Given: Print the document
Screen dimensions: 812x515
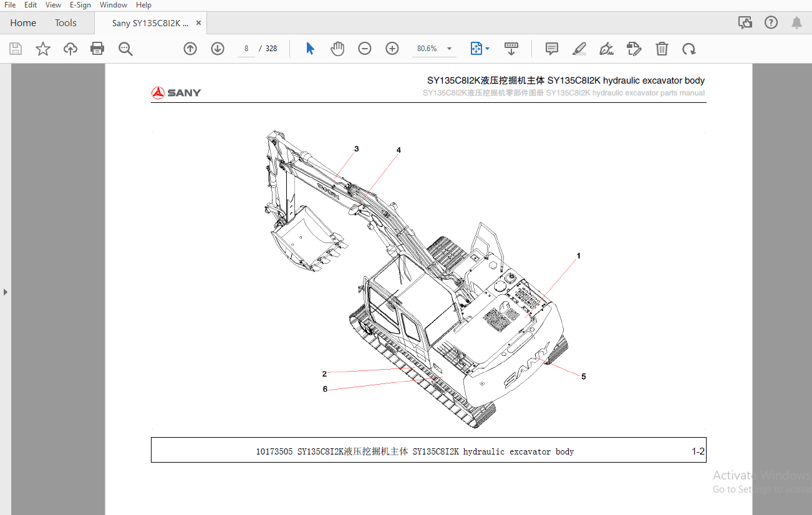Looking at the screenshot, I should (97, 49).
